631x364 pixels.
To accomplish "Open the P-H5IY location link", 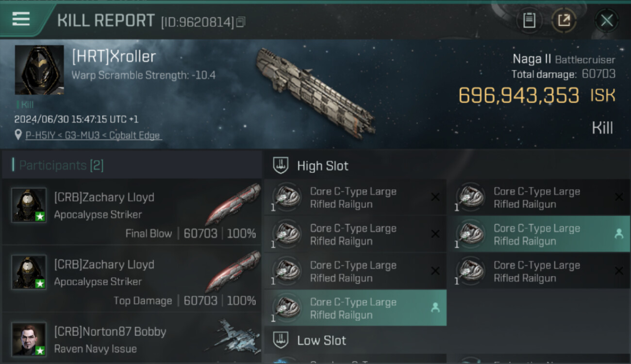I will pyautogui.click(x=93, y=135).
